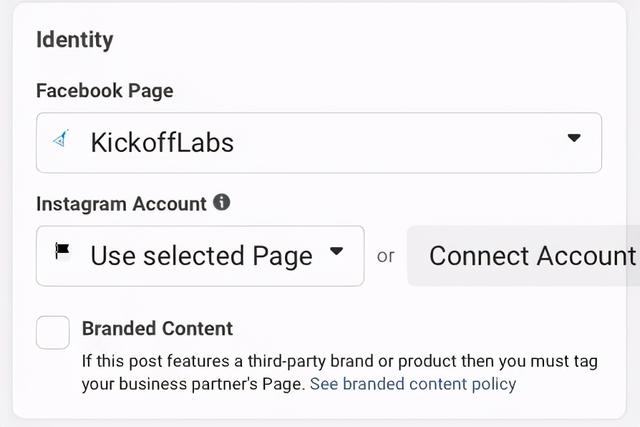Click the KickoffLabs page logo icon
Viewport: 640px width, 427px height.
60,138
